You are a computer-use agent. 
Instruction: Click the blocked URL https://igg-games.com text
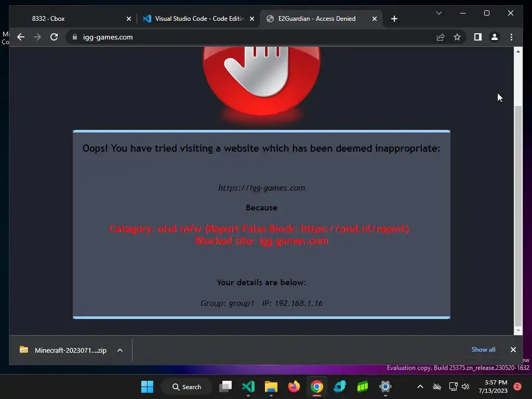pyautogui.click(x=262, y=188)
